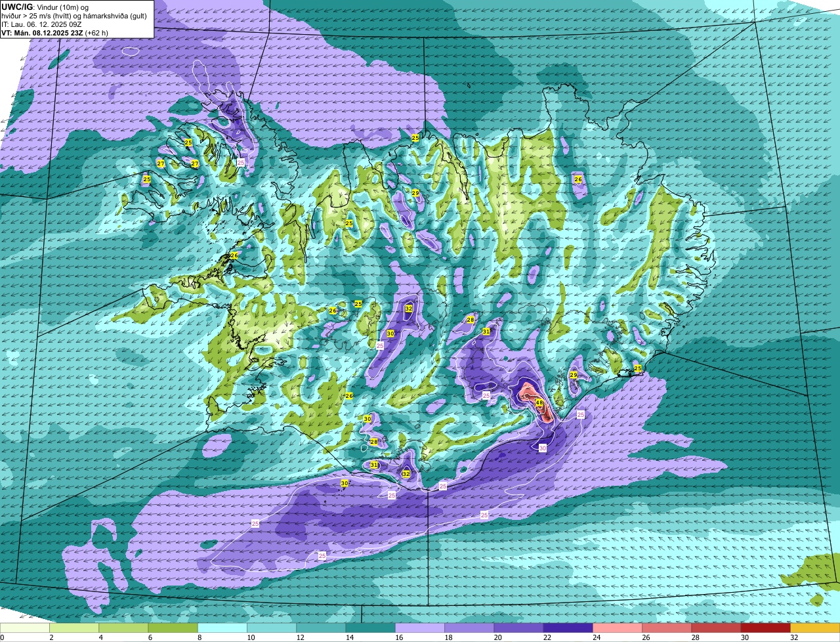The height and width of the screenshot is (642, 840).
Task: Choose the legend swatch between 26 and 28
Action: (x=667, y=628)
